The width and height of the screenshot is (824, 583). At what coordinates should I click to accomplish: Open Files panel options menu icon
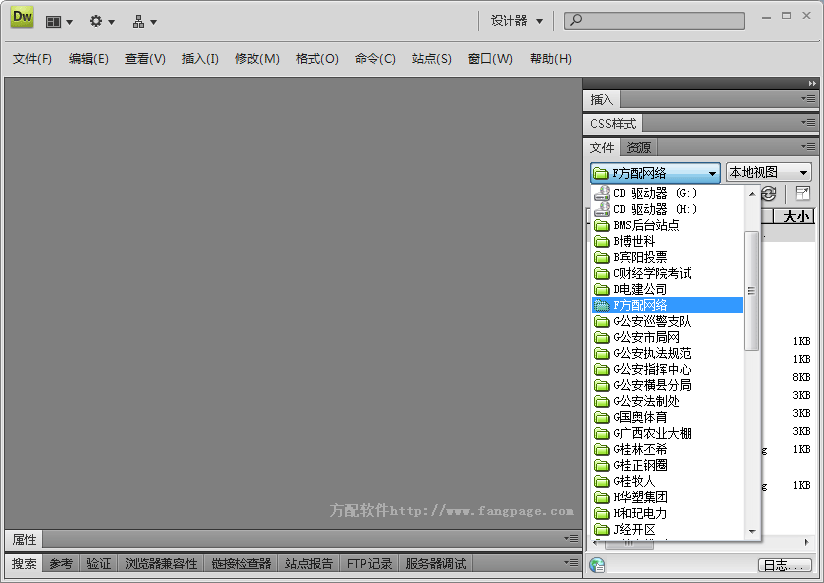click(x=808, y=147)
